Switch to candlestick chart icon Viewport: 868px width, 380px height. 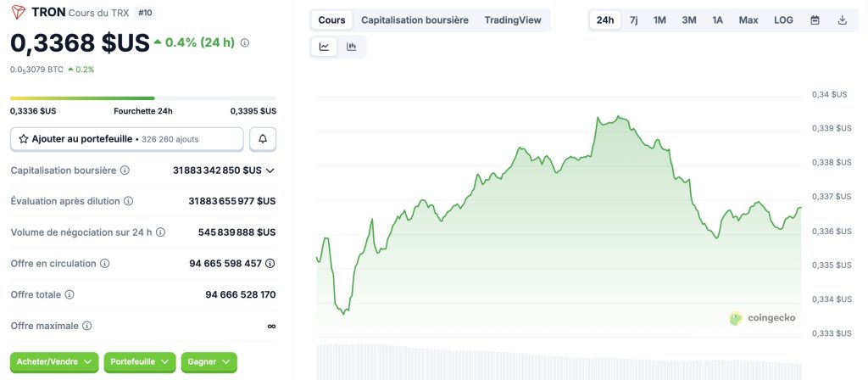[x=352, y=47]
